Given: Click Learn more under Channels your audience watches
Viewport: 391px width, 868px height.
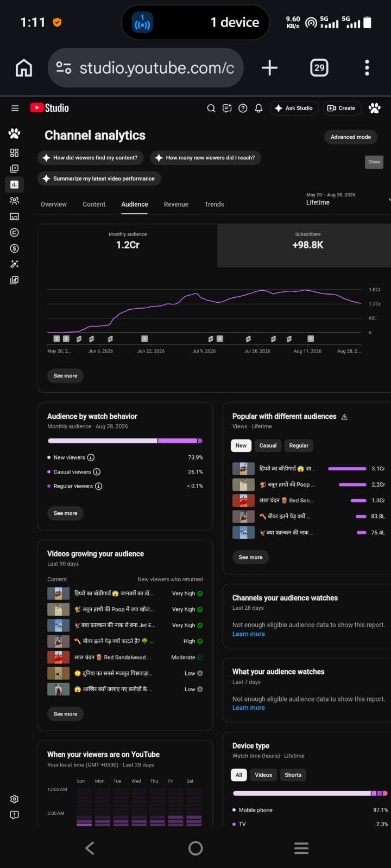Looking at the screenshot, I should (249, 634).
